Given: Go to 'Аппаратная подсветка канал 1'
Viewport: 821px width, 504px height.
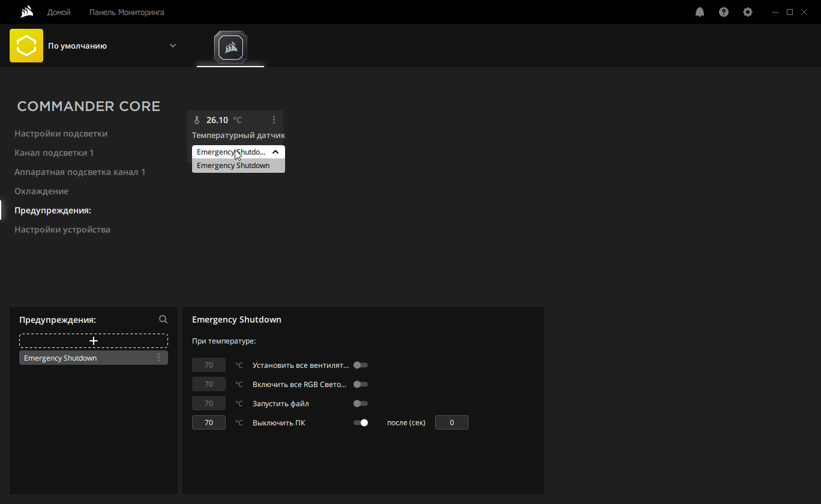Looking at the screenshot, I should coord(80,172).
